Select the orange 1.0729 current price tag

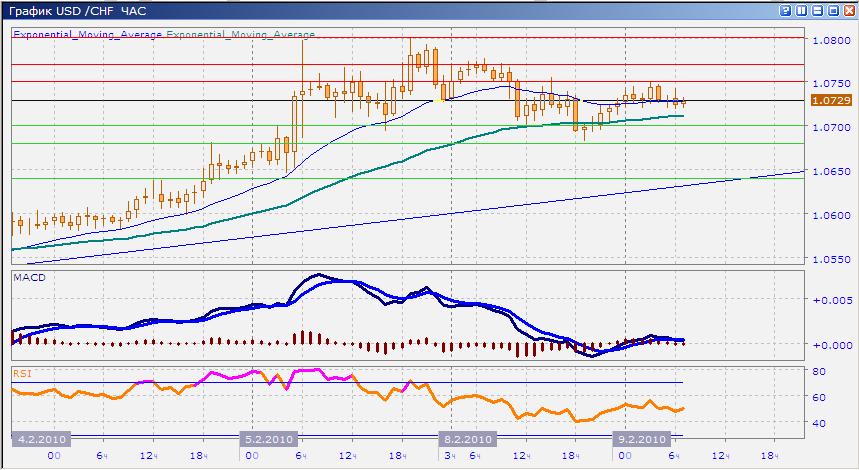pyautogui.click(x=831, y=100)
